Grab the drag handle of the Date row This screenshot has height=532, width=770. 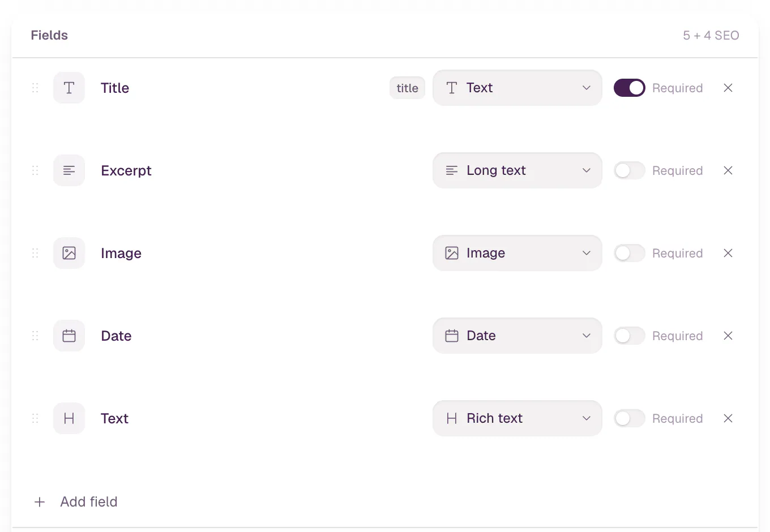[x=35, y=336]
